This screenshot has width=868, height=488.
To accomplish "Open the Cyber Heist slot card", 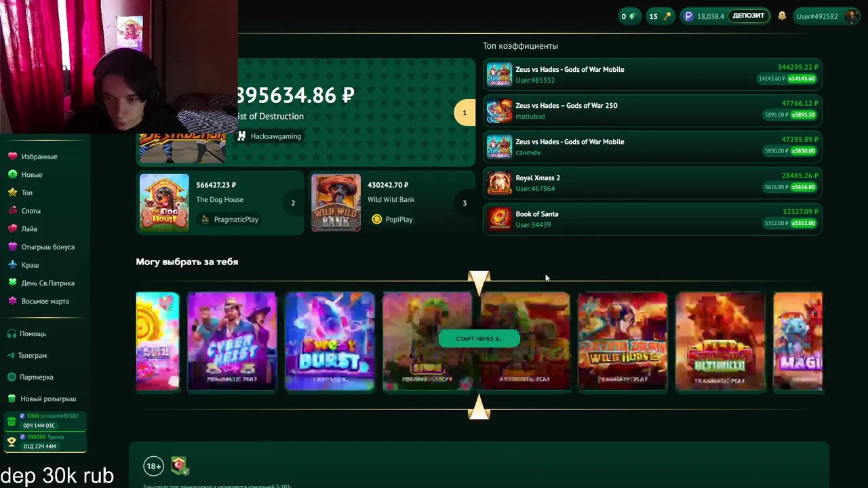I will (x=232, y=342).
